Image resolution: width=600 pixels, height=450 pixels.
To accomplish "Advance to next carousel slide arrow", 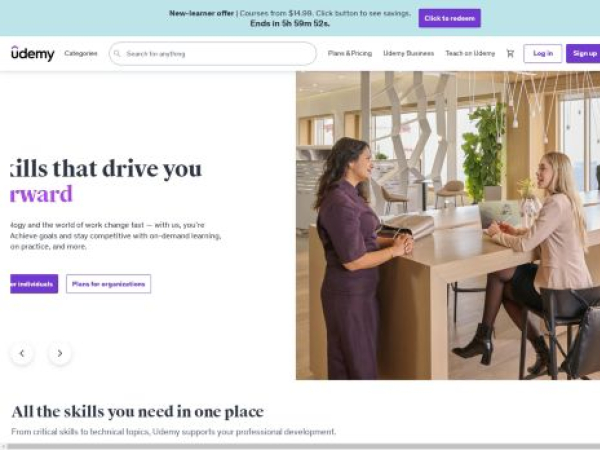I will (x=60, y=353).
